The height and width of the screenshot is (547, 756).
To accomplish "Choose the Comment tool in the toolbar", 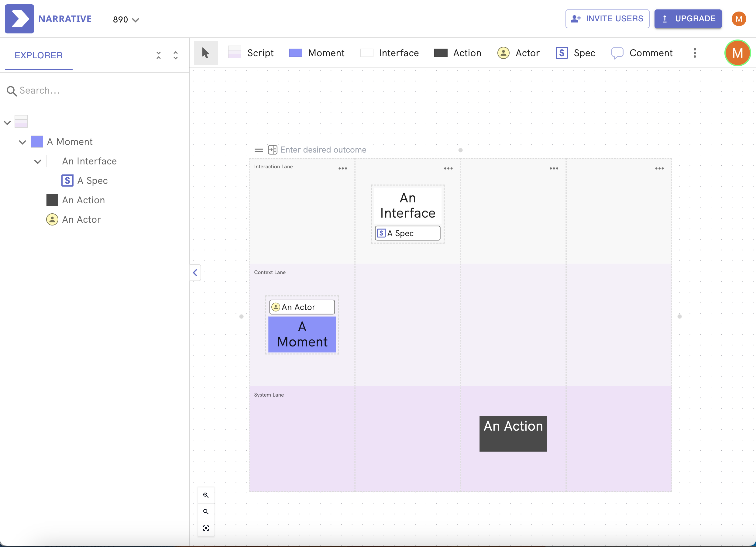I will click(642, 53).
